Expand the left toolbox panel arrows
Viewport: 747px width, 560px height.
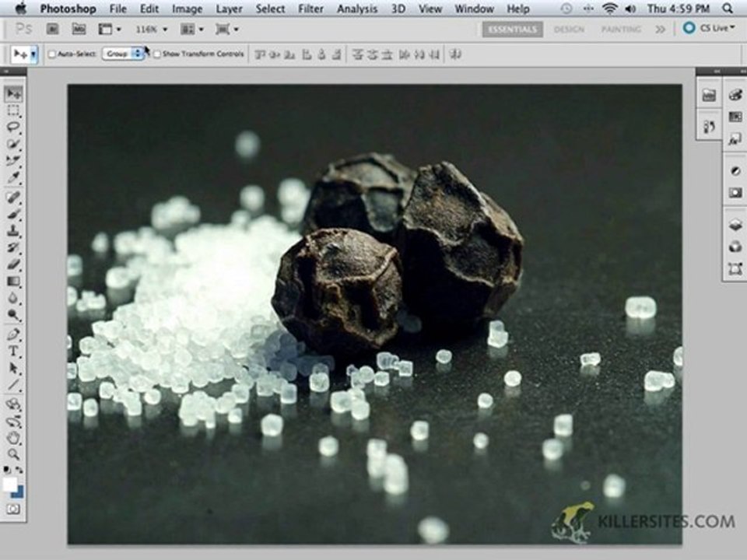(5, 72)
